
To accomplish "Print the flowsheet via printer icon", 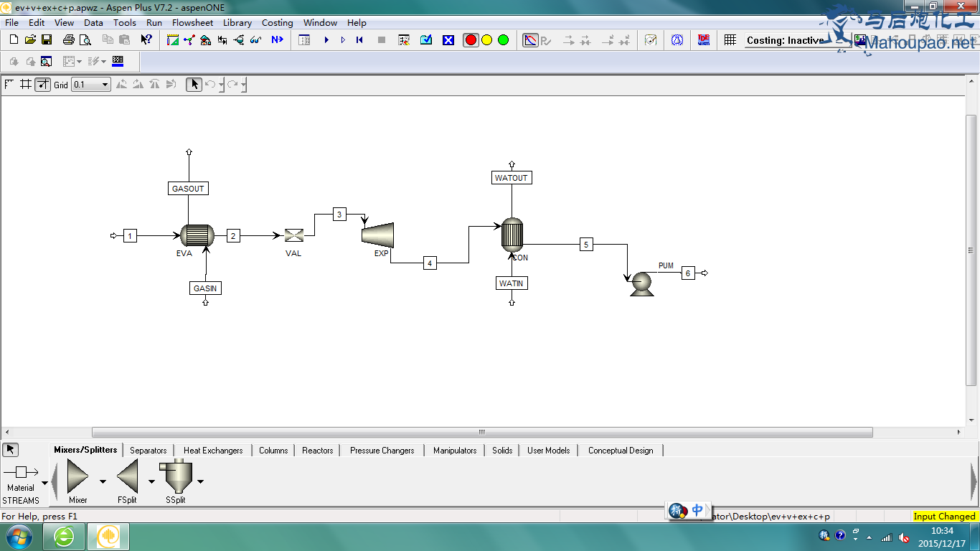I will pos(68,40).
